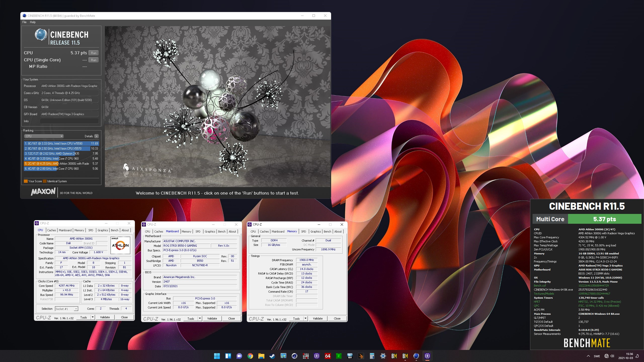This screenshot has width=644, height=362.
Task: Click Validate in the left CPU-Z window
Action: click(x=105, y=317)
